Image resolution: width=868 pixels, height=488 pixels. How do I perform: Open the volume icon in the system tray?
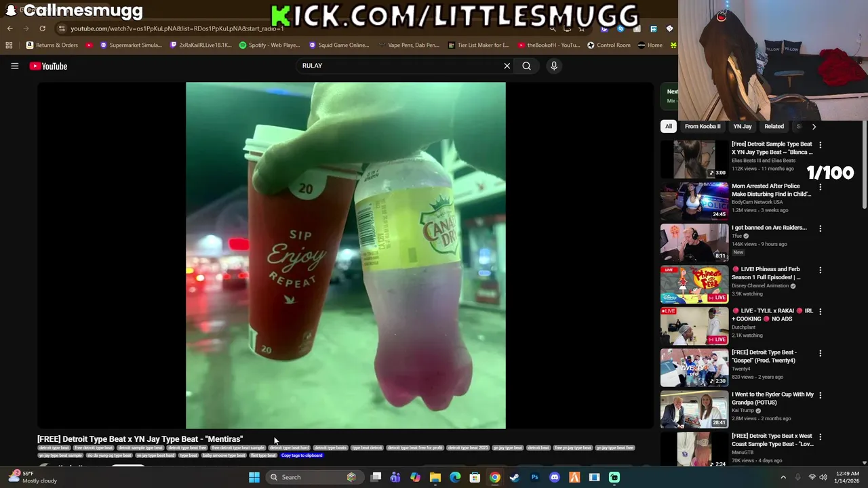point(823,477)
